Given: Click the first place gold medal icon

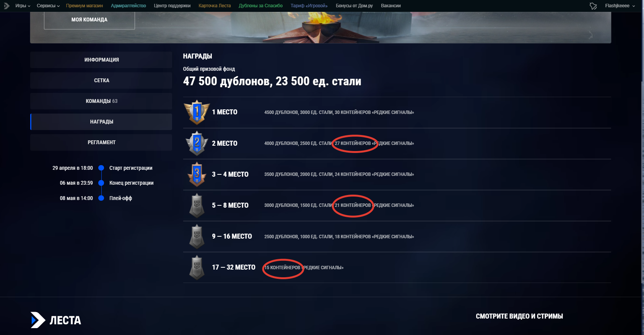Looking at the screenshot, I should pyautogui.click(x=197, y=112).
